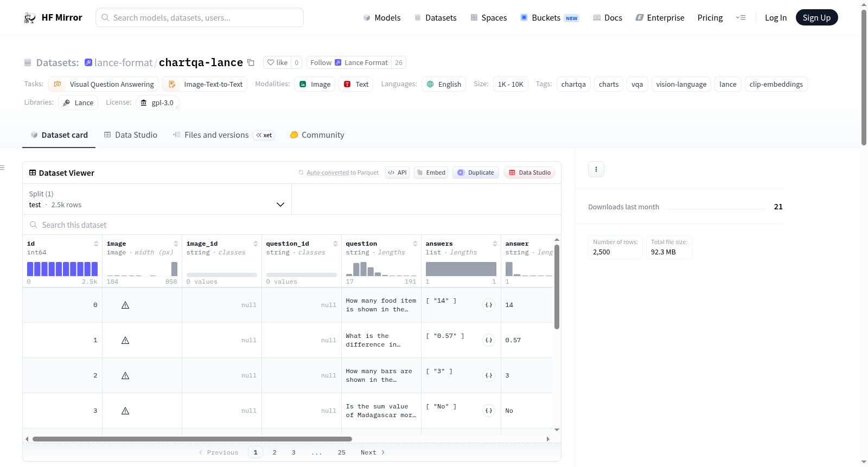Click the magnifier icon in the top search bar

105,18
